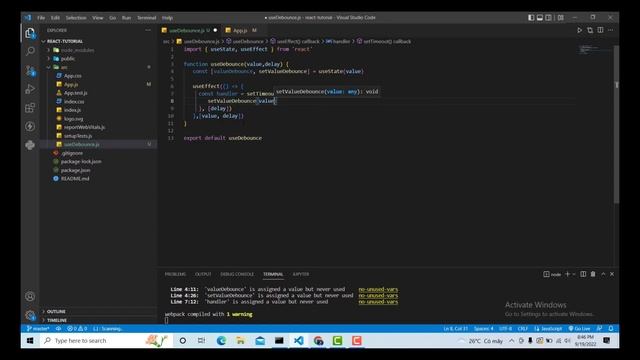Viewport: 640px width, 360px height.
Task: Open Windows Start menu
Action: 30,340
